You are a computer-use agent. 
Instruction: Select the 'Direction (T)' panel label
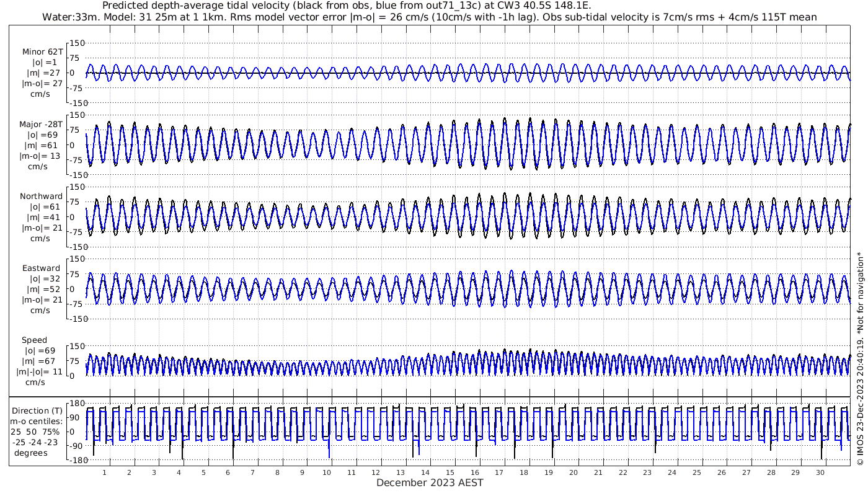pyautogui.click(x=38, y=410)
